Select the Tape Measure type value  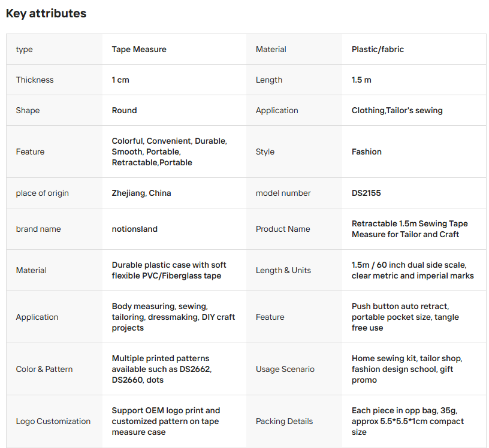tap(139, 49)
